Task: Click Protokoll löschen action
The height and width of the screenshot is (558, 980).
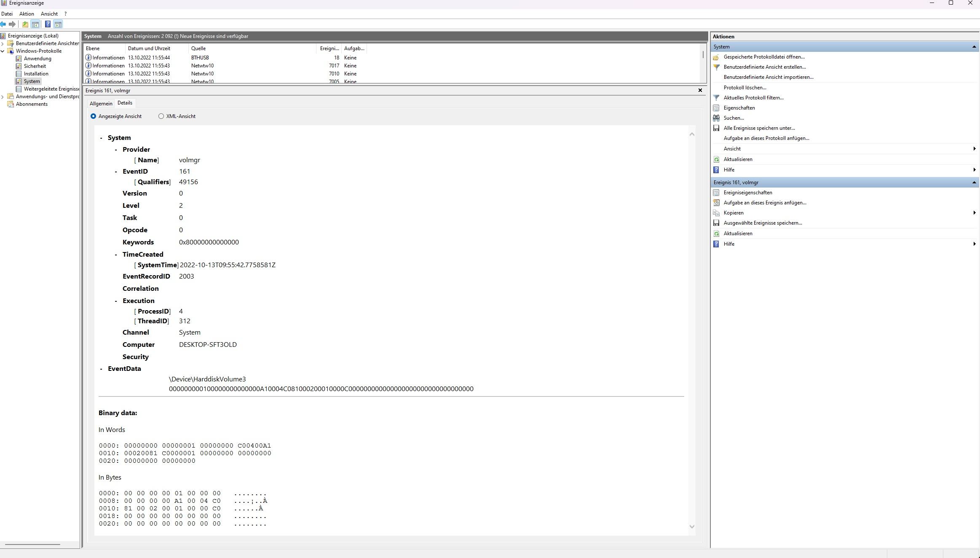Action: (x=744, y=88)
